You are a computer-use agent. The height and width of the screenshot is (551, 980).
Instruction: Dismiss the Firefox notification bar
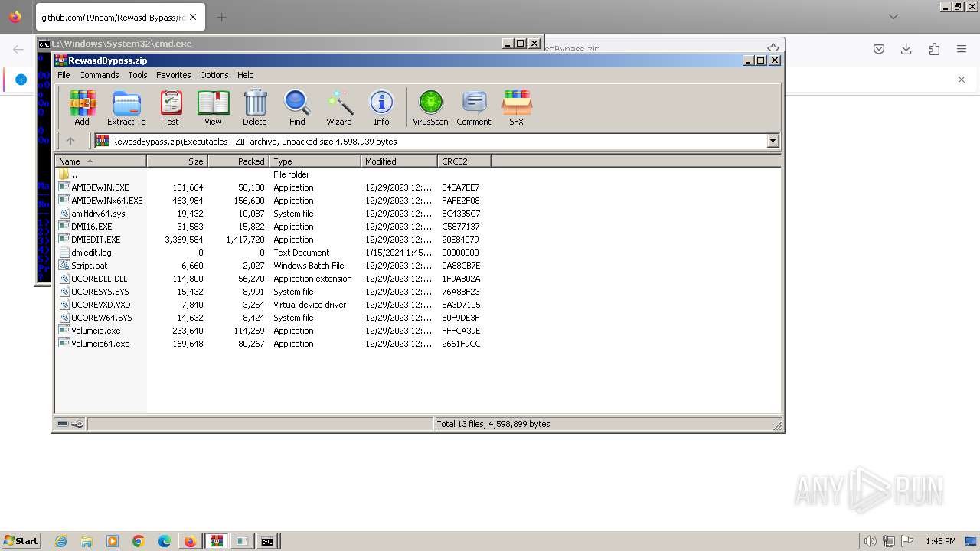tap(962, 80)
